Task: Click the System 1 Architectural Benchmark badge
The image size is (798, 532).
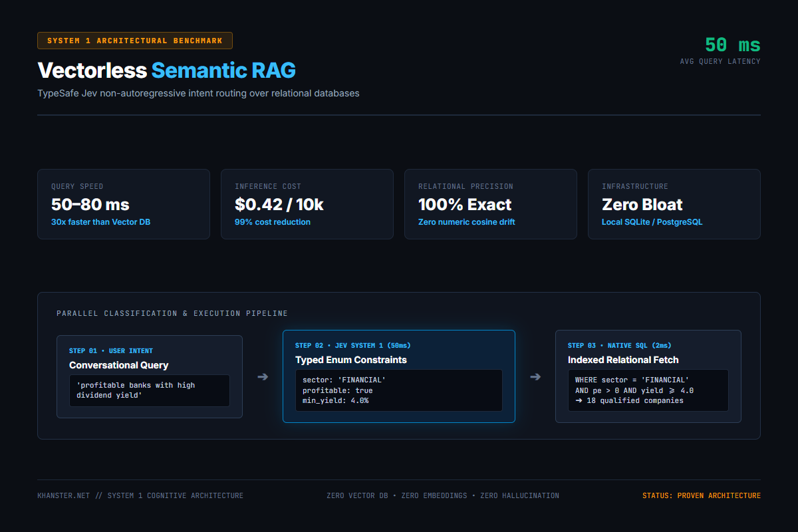Action: (135, 41)
